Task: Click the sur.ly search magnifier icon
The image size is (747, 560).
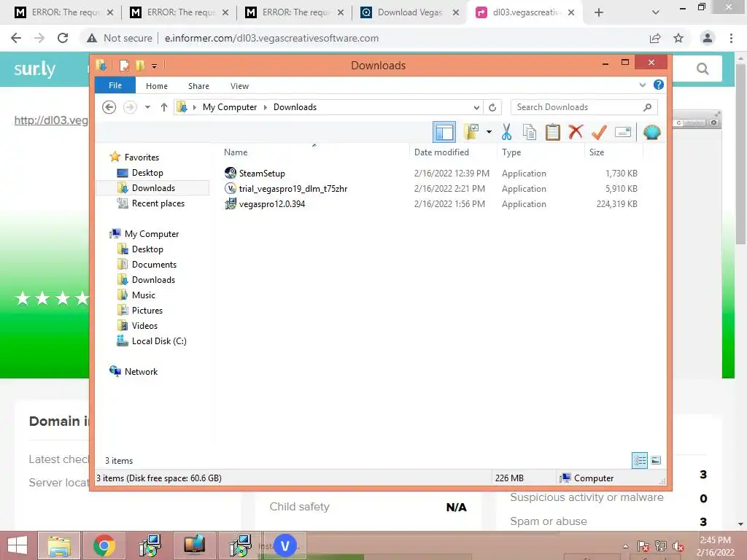Action: (703, 69)
